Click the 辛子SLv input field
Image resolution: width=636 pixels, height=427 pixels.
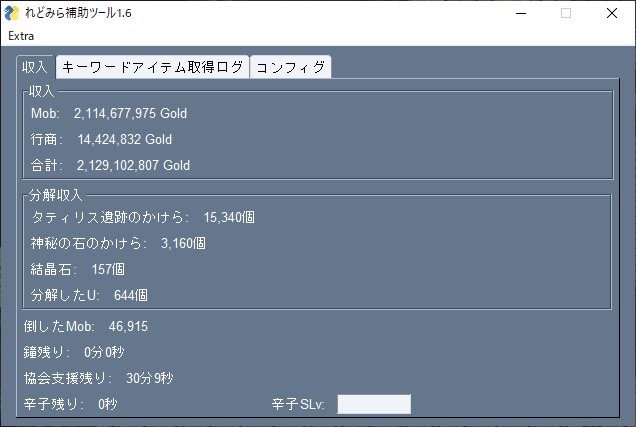point(374,404)
